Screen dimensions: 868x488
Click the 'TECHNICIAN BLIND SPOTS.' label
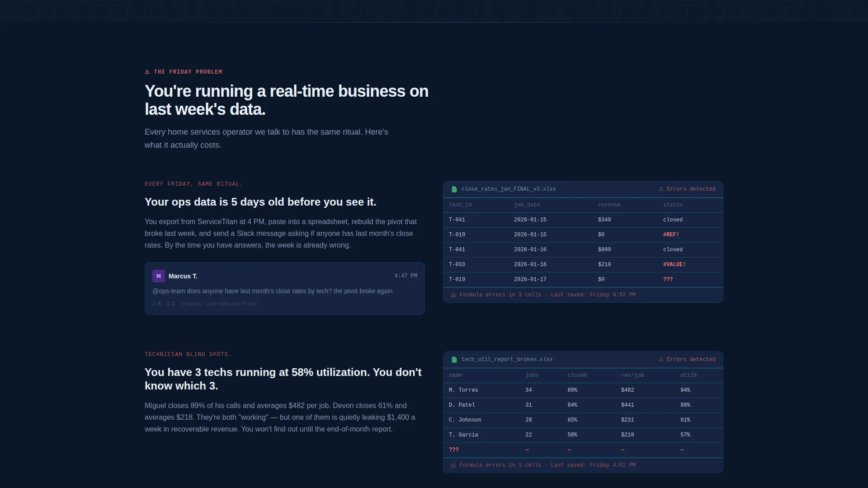click(188, 355)
